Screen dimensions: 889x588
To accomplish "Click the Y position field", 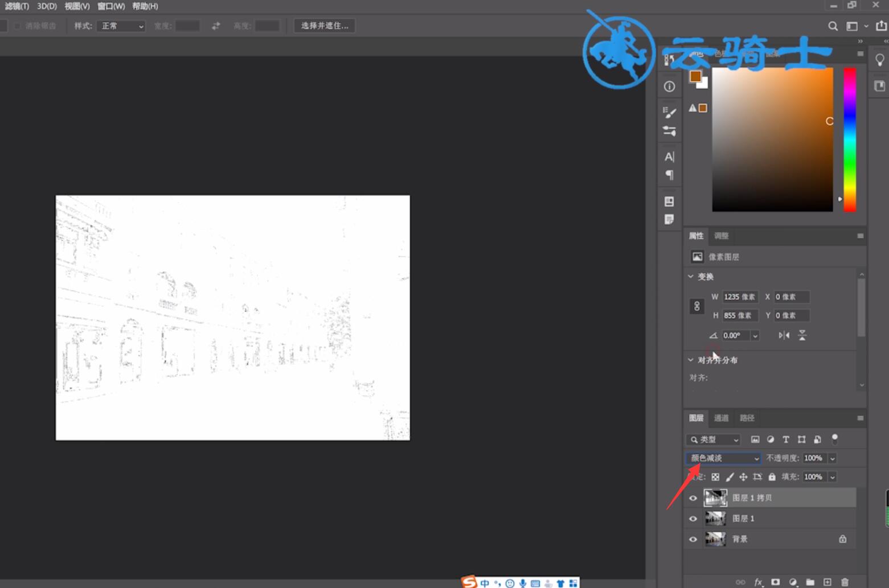I will click(x=792, y=315).
